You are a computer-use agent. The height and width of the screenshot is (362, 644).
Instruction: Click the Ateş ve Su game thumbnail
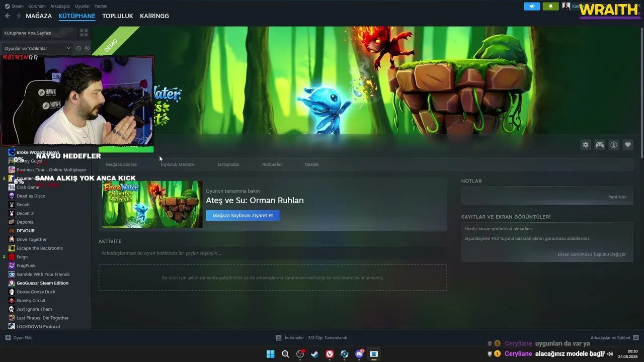[152, 205]
